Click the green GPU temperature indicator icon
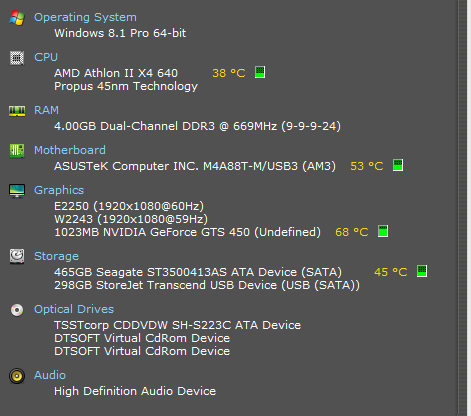The width and height of the screenshot is (471, 416). coord(383,231)
